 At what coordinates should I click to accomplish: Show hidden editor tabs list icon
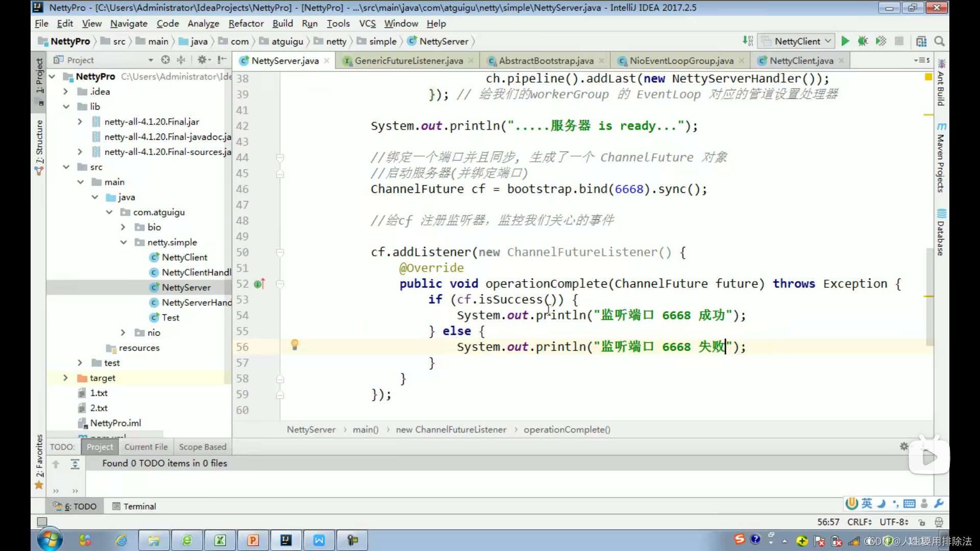coord(922,60)
